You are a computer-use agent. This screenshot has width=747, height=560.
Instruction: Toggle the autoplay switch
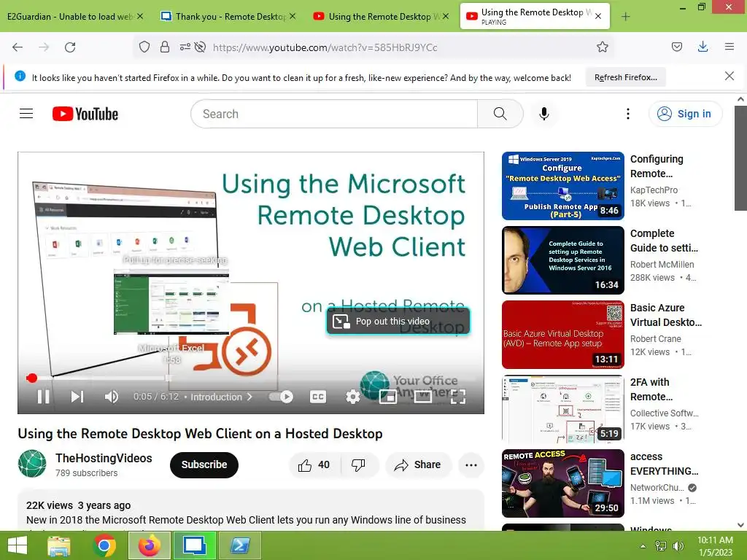coord(282,397)
